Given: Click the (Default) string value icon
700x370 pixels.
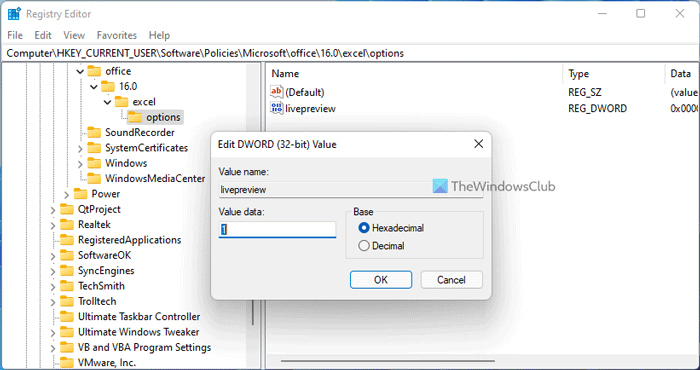Looking at the screenshot, I should [277, 92].
